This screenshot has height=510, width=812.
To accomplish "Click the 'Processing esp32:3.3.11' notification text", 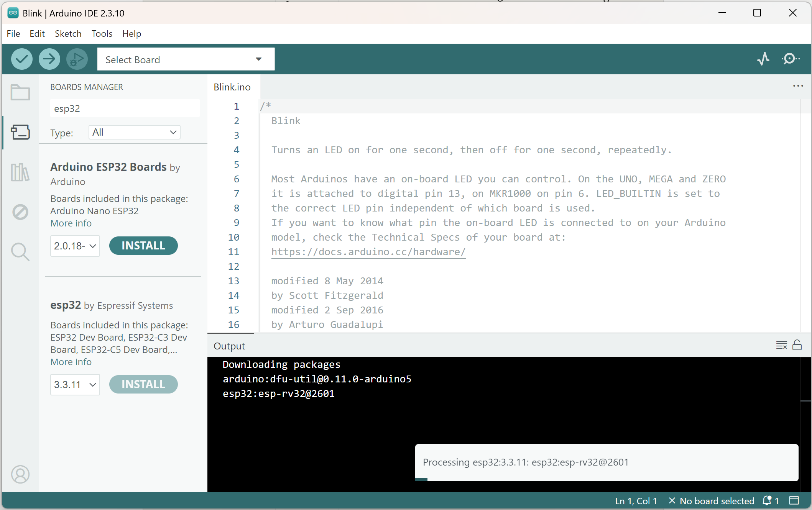I will click(x=526, y=462).
